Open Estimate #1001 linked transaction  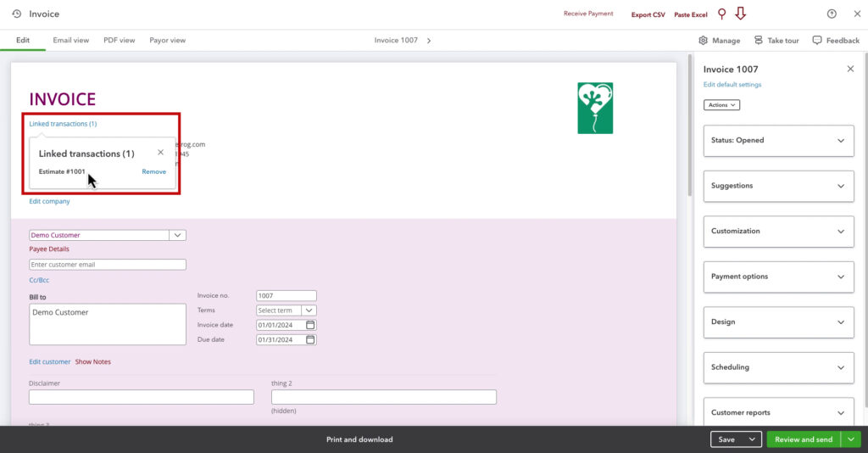62,171
